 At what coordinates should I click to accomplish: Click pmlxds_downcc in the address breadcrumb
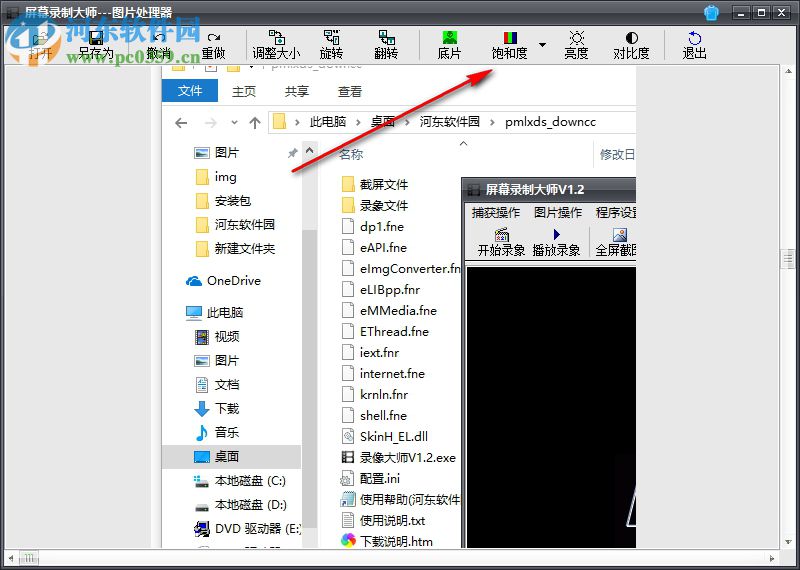(550, 122)
